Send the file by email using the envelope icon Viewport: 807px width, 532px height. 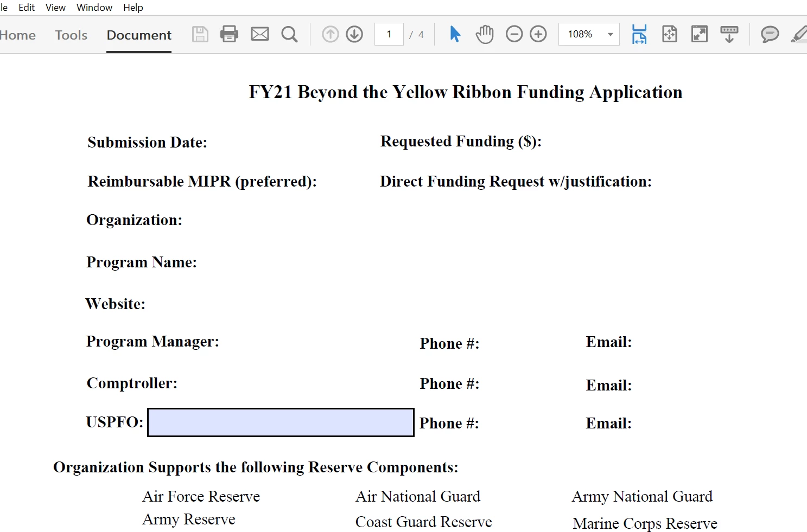(x=260, y=34)
